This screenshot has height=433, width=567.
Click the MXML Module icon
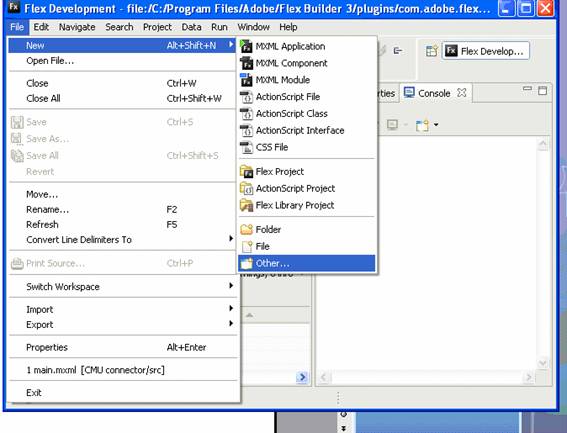(246, 80)
